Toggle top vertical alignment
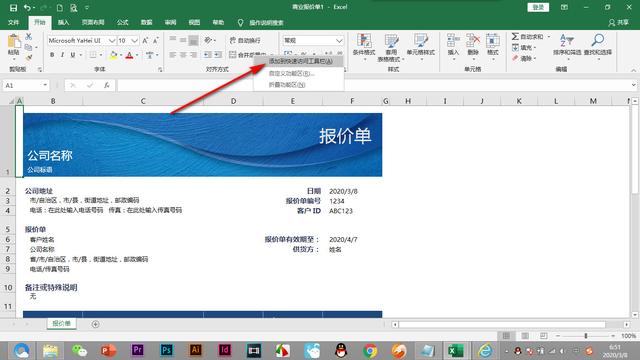This screenshot has height=360, width=640. [x=173, y=40]
